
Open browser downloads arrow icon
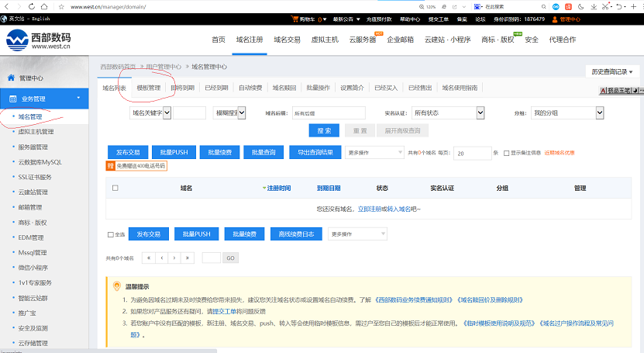(x=594, y=6)
